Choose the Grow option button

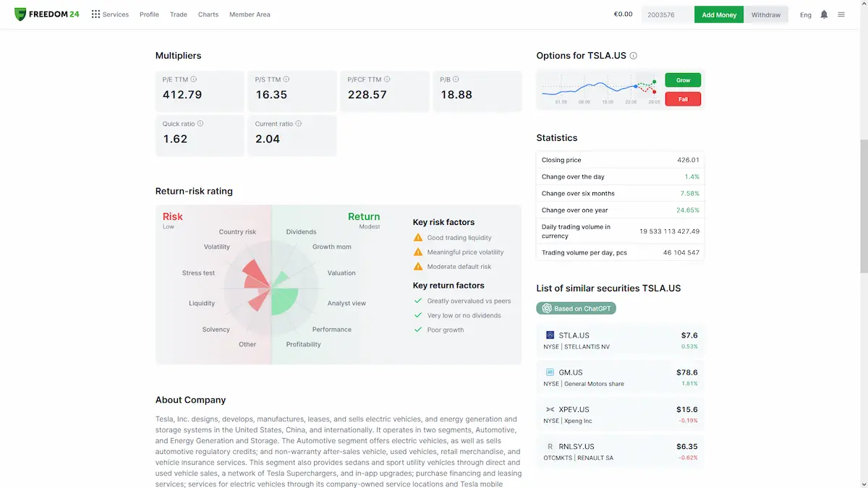(x=683, y=80)
